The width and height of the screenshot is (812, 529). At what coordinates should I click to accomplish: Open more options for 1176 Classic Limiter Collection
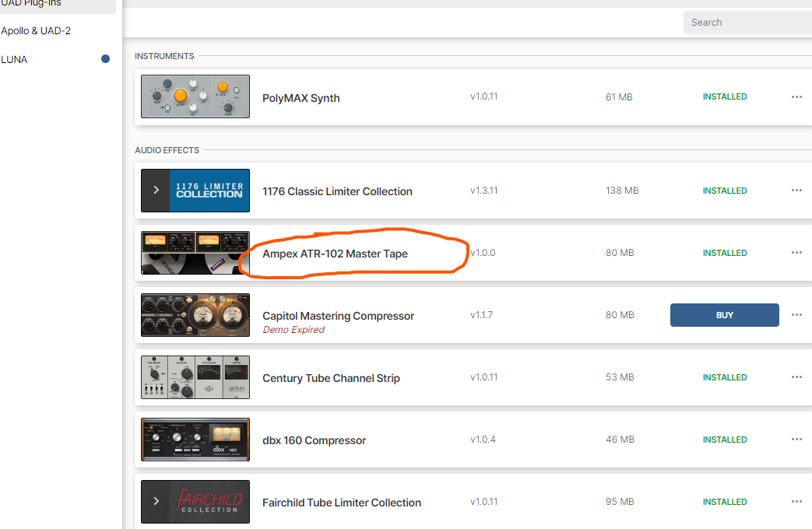pyautogui.click(x=796, y=191)
